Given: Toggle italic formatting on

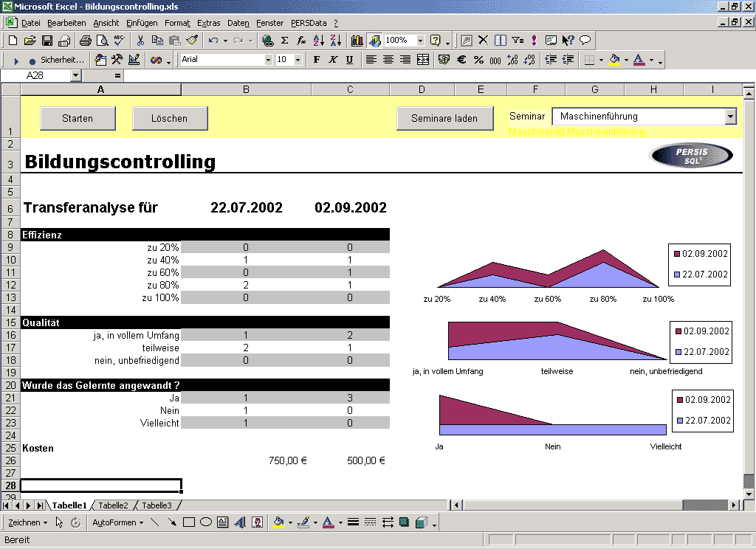Looking at the screenshot, I should pos(333,59).
